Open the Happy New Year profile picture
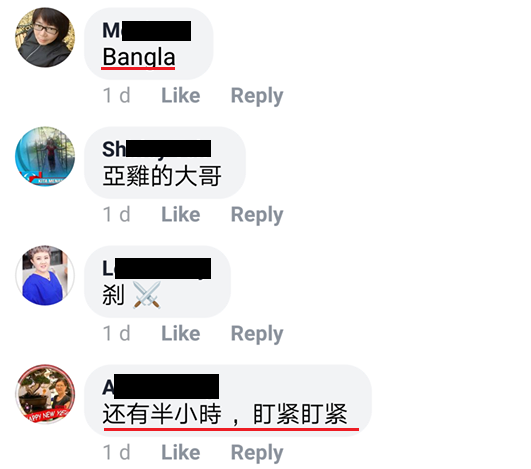The height and width of the screenshot is (469, 531). tap(45, 394)
